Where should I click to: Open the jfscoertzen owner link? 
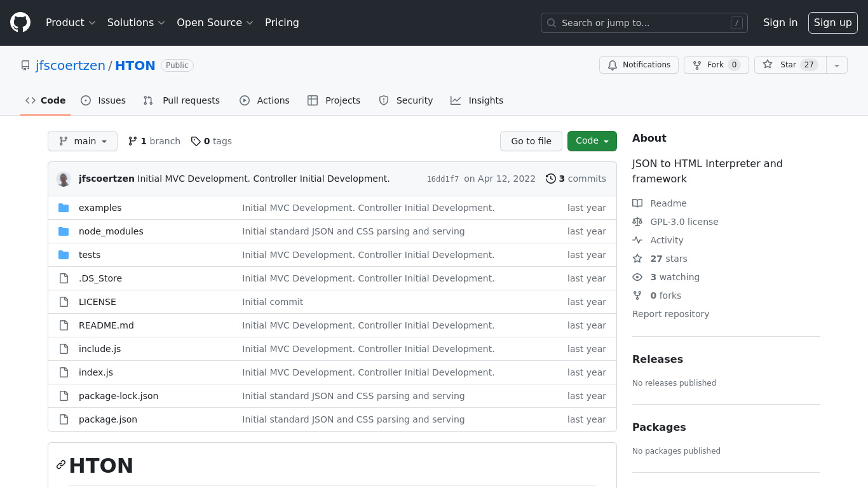pos(71,65)
